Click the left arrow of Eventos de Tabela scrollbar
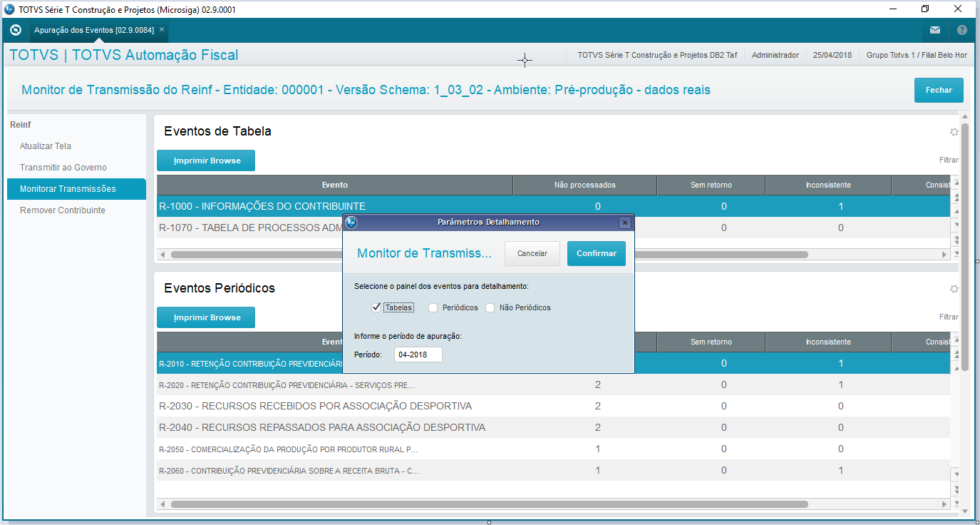Screen dimensions: 980x525 (x=162, y=255)
